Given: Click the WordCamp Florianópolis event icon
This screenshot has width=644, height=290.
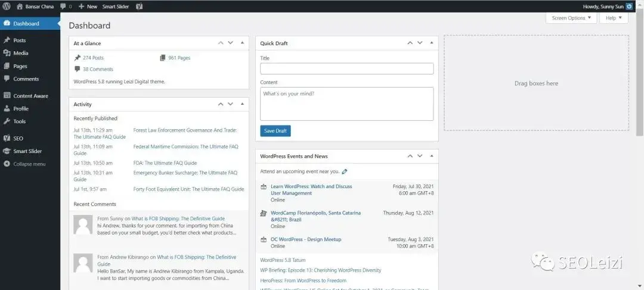Looking at the screenshot, I should pos(264,213).
